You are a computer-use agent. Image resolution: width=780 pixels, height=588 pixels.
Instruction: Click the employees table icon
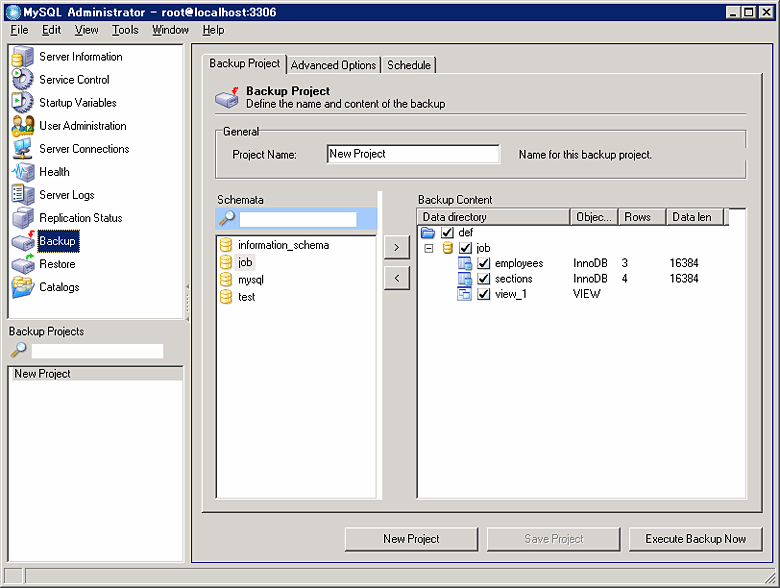pos(465,263)
